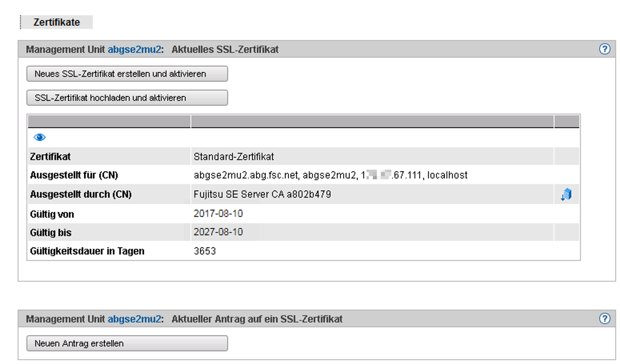
Task: Follow abgse2mu2 link in Aktueller Antrag header
Action: pyautogui.click(x=134, y=319)
